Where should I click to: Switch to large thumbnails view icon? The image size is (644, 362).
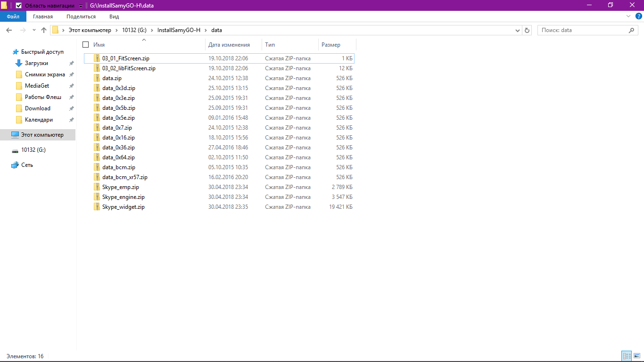click(x=636, y=356)
